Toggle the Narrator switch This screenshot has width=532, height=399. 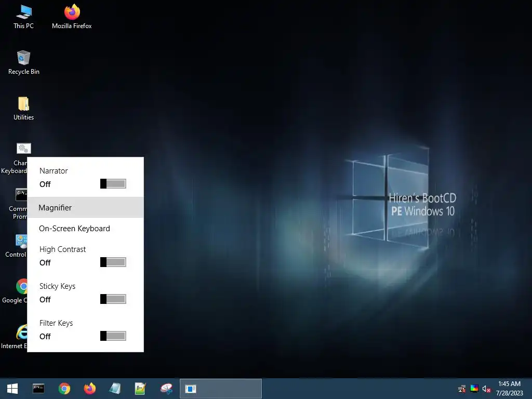(x=113, y=183)
